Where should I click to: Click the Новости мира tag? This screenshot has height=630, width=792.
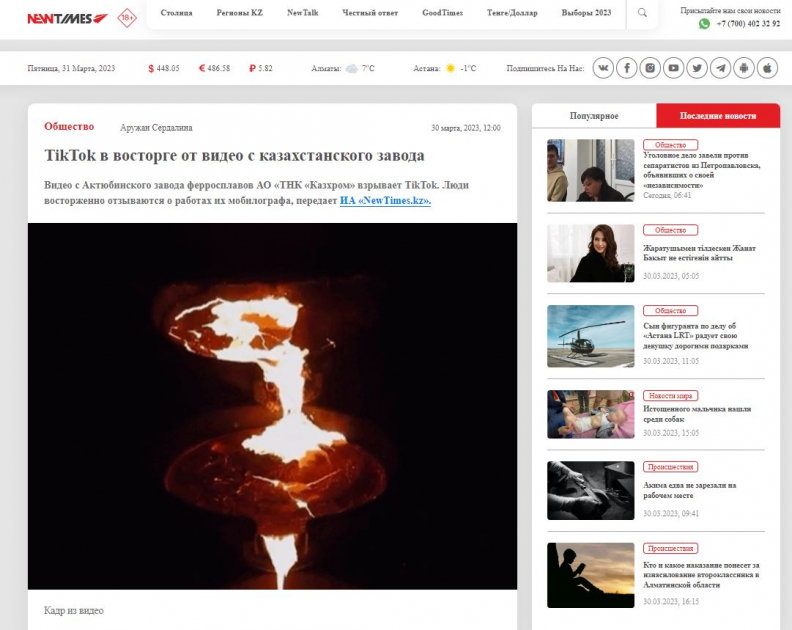coord(670,396)
